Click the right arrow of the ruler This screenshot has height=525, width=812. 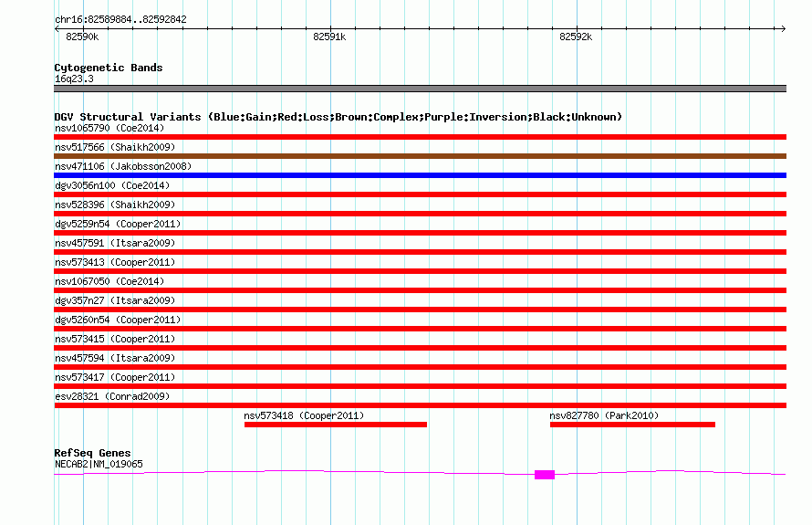783,29
